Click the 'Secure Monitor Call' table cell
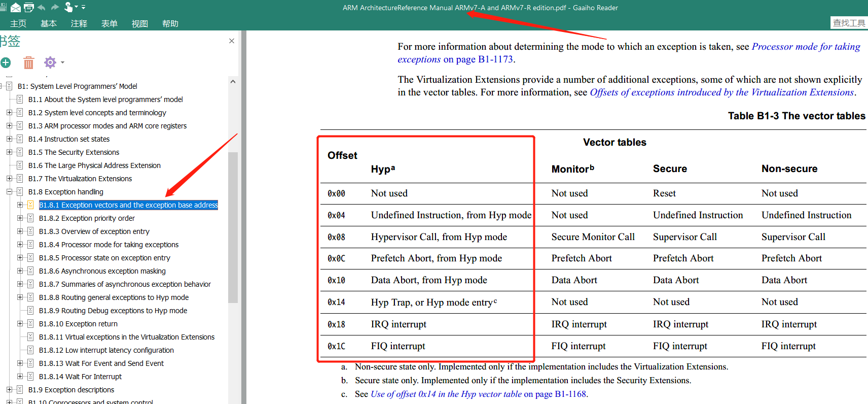 point(593,237)
